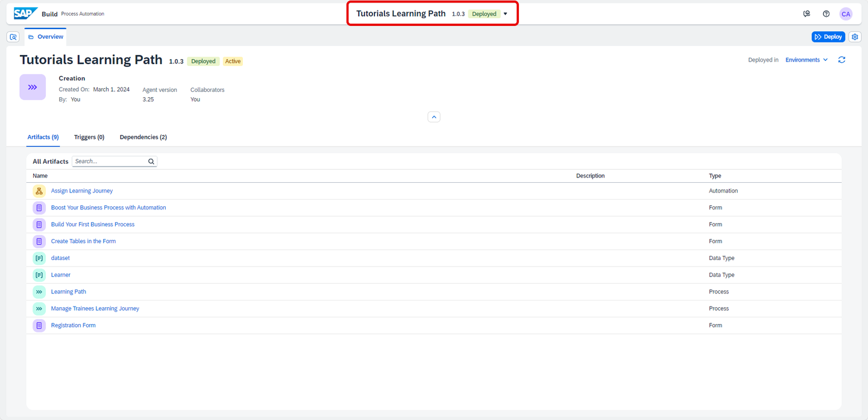
Task: Click the Assign Learning Journey automation icon
Action: click(39, 191)
